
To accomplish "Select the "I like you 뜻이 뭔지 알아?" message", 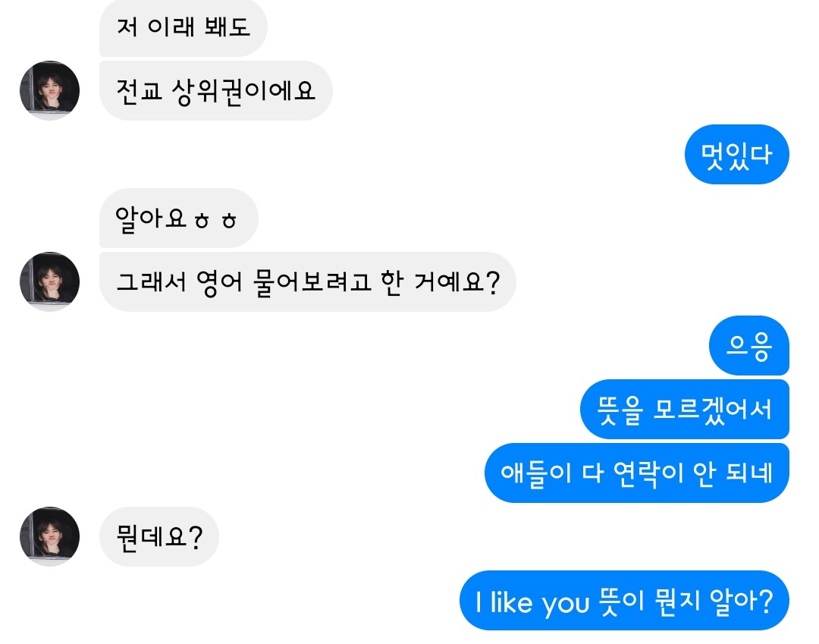I will 624,601.
